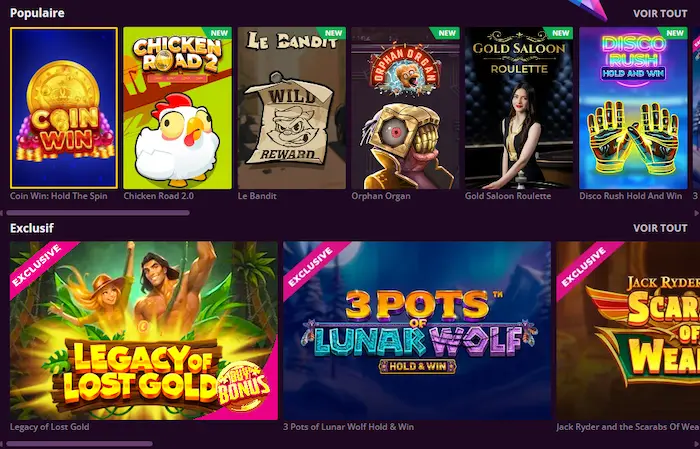Screen dimensions: 700x449
Task: Click VOIR TOUT for the Populaire section
Action: (660, 13)
